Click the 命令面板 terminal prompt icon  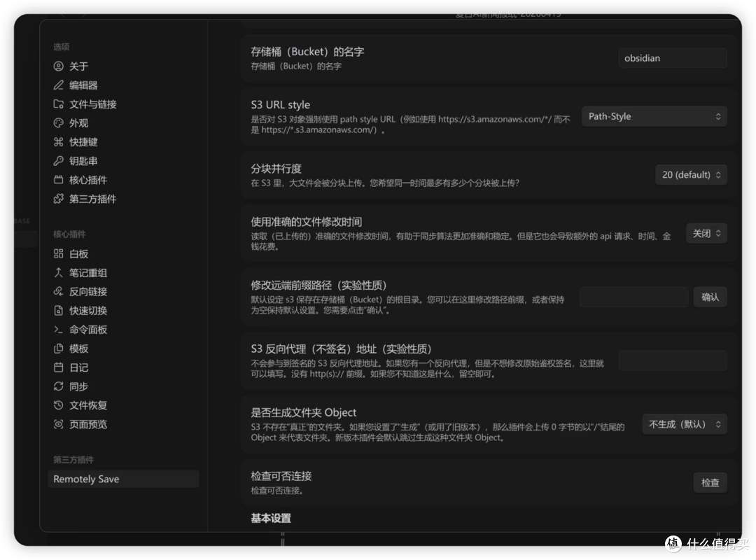coord(58,330)
